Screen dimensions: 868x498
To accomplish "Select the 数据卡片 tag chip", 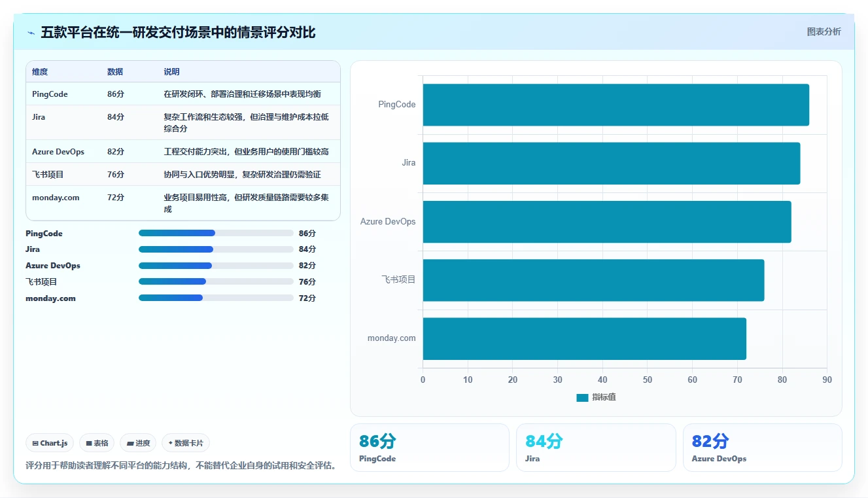I will tap(186, 443).
